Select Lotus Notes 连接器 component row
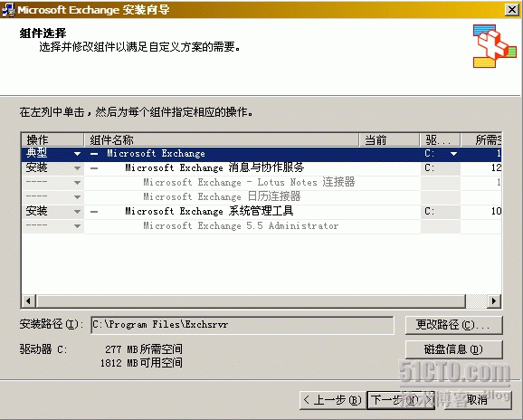523x420 pixels. point(261,183)
